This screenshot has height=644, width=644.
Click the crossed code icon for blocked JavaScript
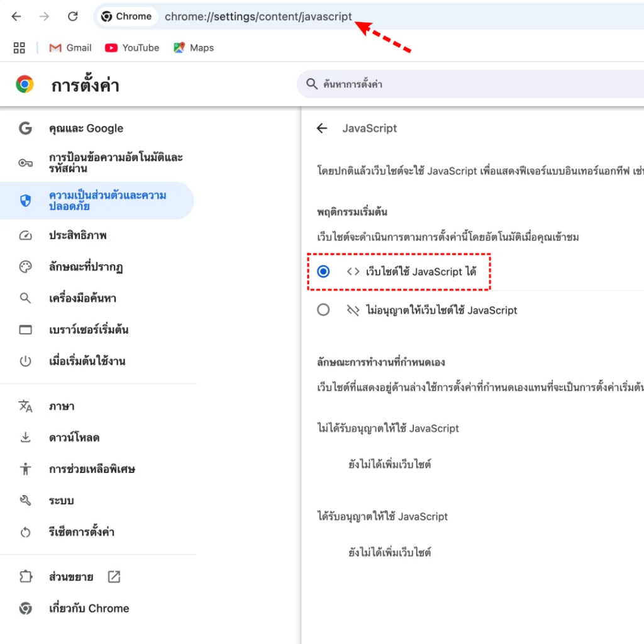coord(353,310)
